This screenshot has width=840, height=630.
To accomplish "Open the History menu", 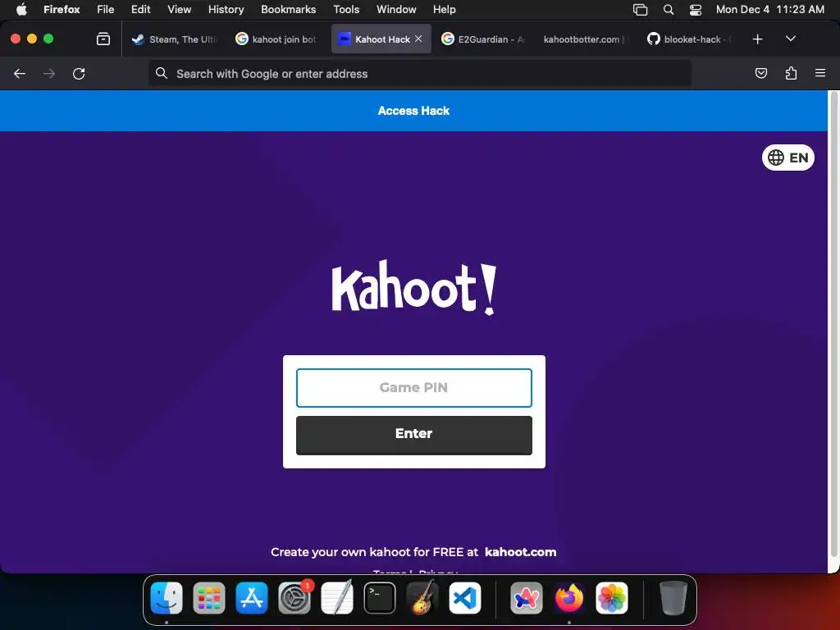I will [x=226, y=9].
